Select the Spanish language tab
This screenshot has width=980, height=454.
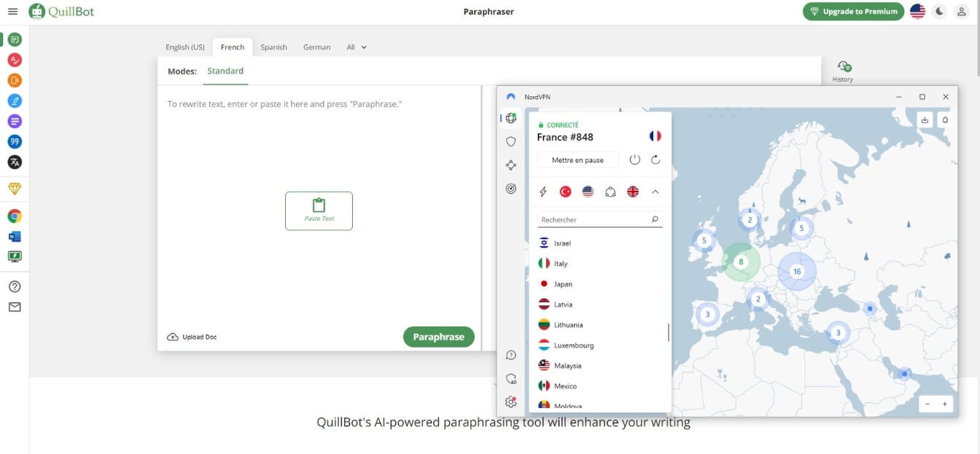[x=274, y=47]
